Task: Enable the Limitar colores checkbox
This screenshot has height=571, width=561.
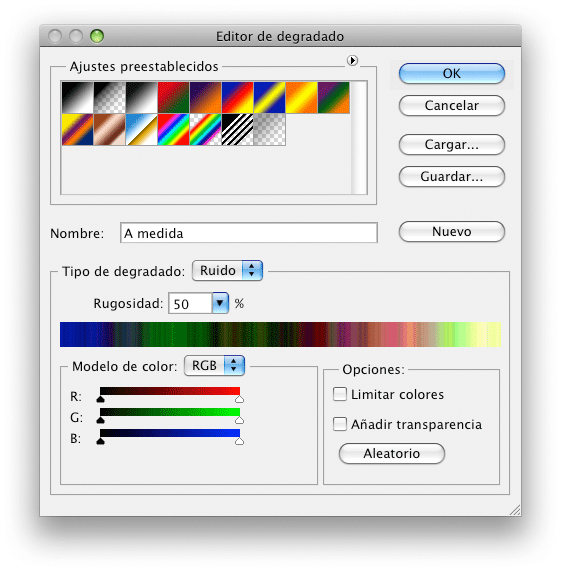Action: point(340,394)
